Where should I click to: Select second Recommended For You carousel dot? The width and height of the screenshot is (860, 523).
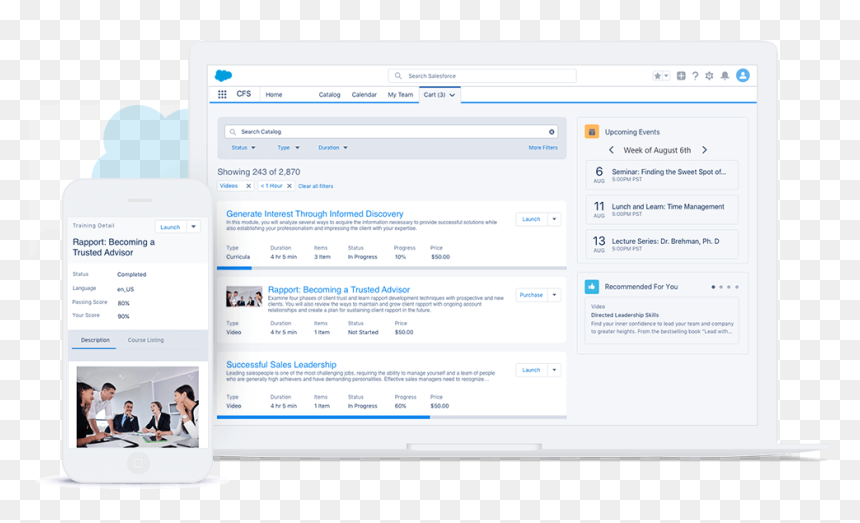[721, 287]
